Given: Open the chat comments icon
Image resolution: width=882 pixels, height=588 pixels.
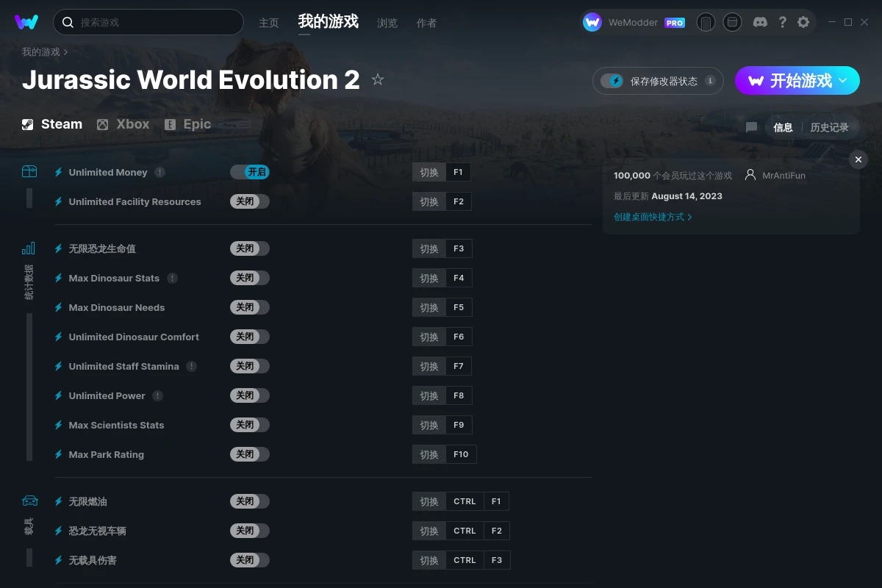Looking at the screenshot, I should (751, 127).
